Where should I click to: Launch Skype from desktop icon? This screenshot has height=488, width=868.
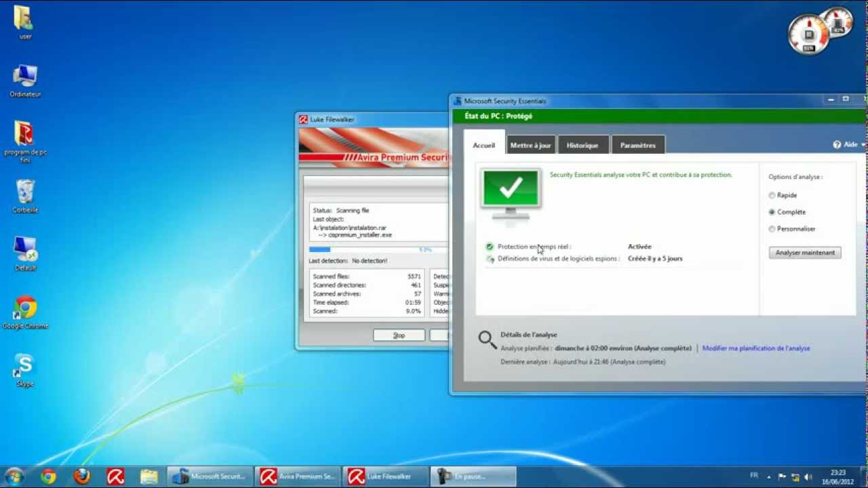coord(25,370)
